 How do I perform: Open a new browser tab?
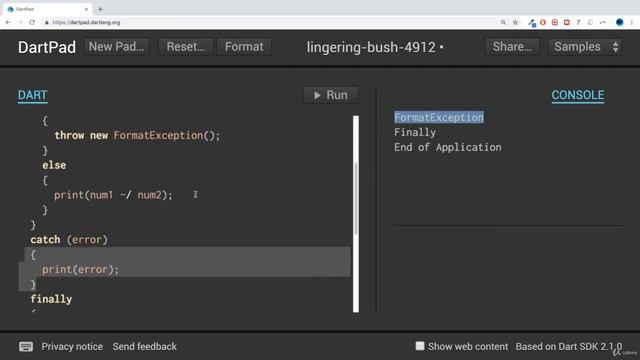pyautogui.click(x=100, y=9)
